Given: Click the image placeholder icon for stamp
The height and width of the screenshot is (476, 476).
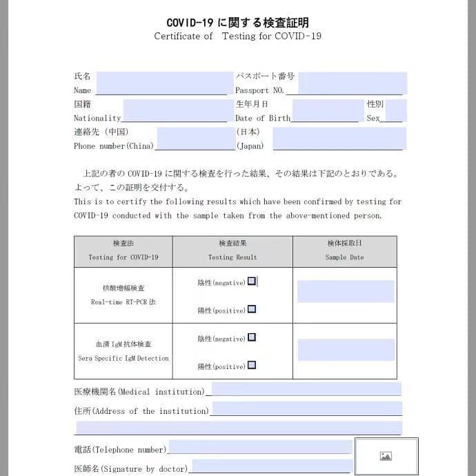Looking at the screenshot, I should pos(386,456).
